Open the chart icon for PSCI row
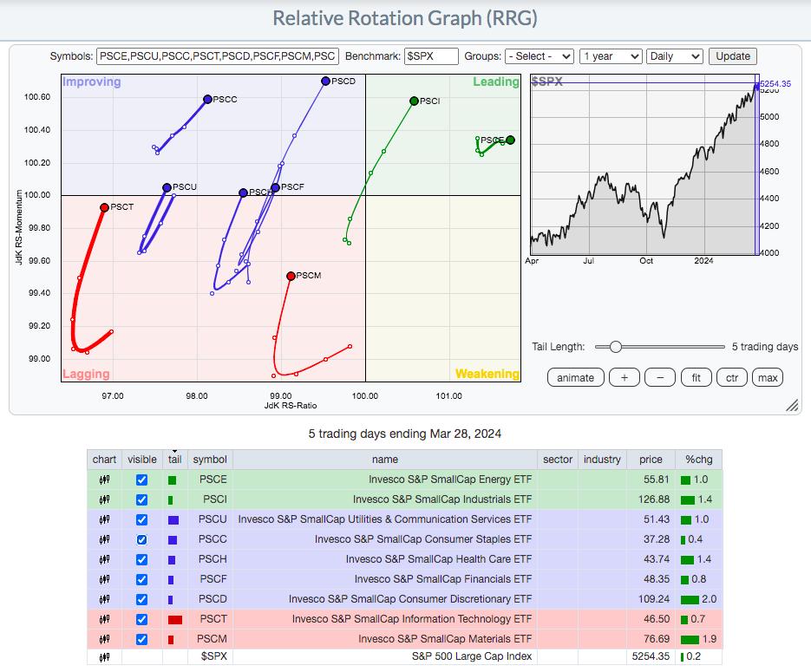This screenshot has width=811, height=672. pyautogui.click(x=104, y=499)
